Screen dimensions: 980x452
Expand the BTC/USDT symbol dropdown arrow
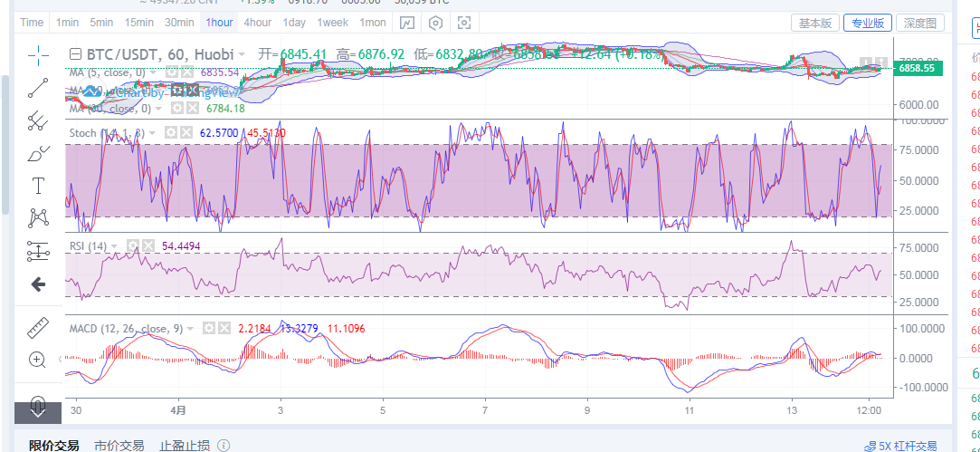(242, 54)
